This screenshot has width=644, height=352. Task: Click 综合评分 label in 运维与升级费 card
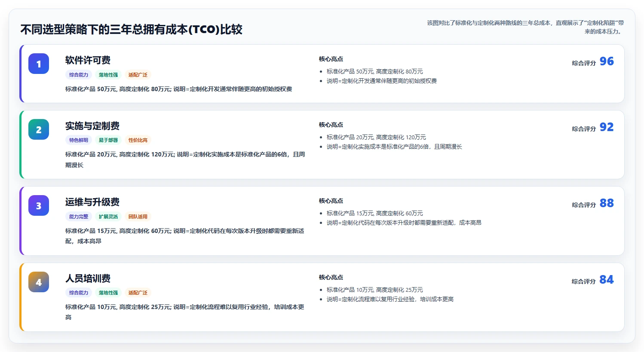coord(584,205)
